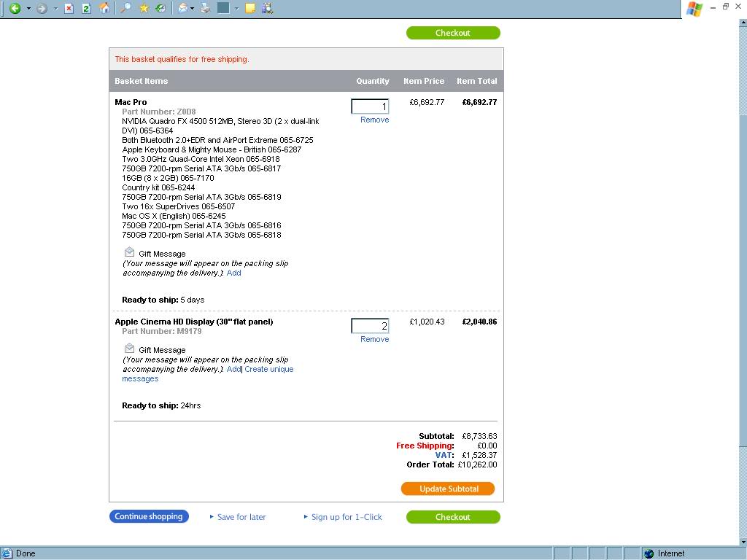
Task: Click the grey Forward arrow
Action: (x=42, y=8)
